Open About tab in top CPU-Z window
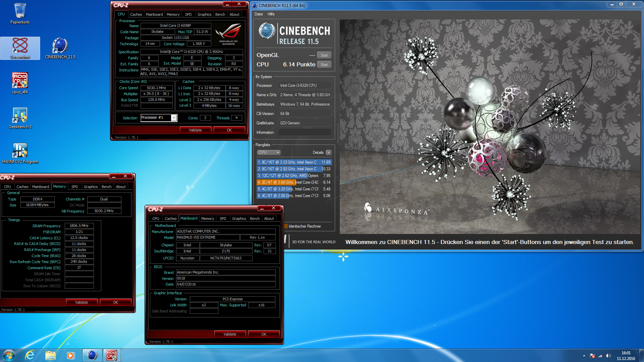 click(234, 14)
